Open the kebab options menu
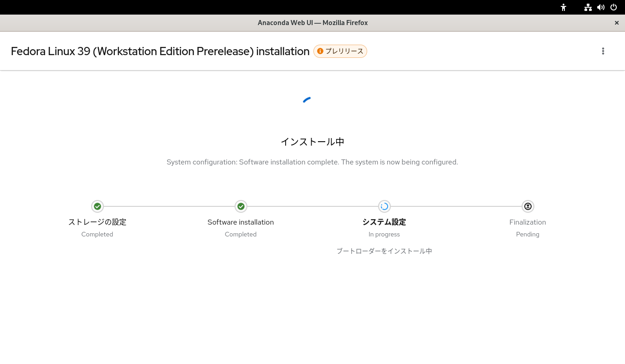This screenshot has height=364, width=625. (603, 51)
